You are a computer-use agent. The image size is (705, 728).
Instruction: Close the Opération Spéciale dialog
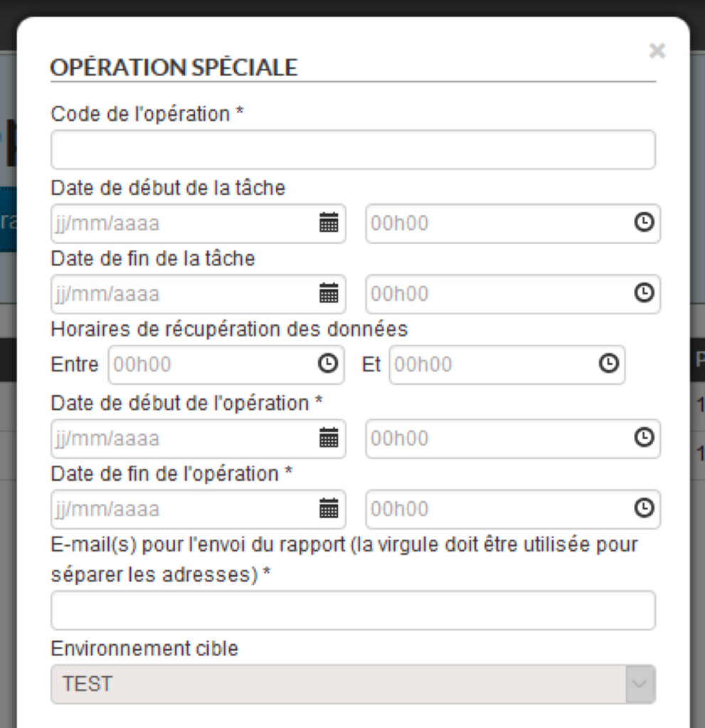(657, 51)
